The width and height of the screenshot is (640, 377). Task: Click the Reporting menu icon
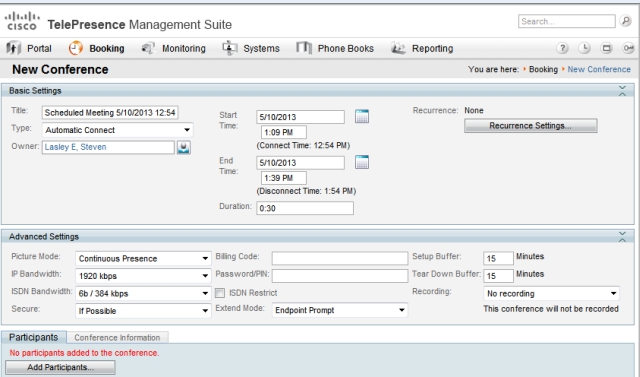[398, 48]
